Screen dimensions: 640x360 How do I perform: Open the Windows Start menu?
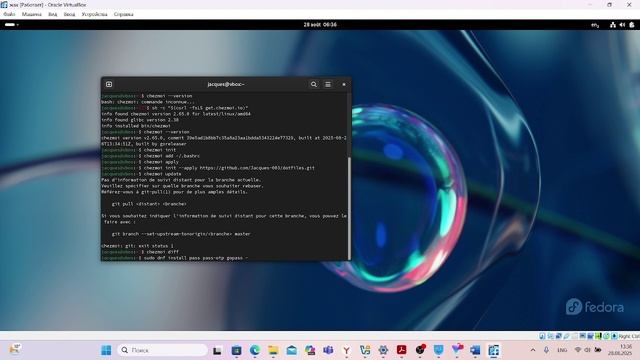click(106, 350)
